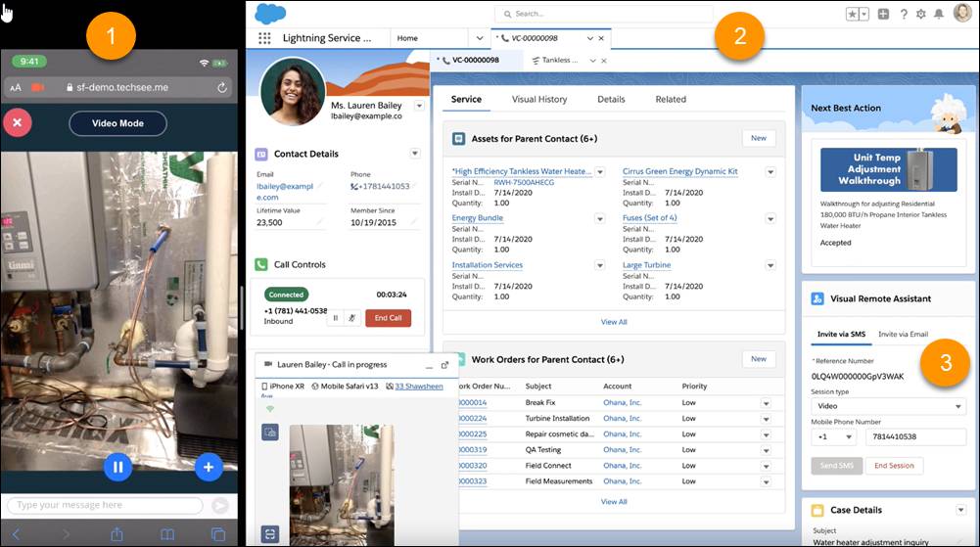Image resolution: width=980 pixels, height=547 pixels.
Task: Open the Session type Video dropdown
Action: point(888,406)
